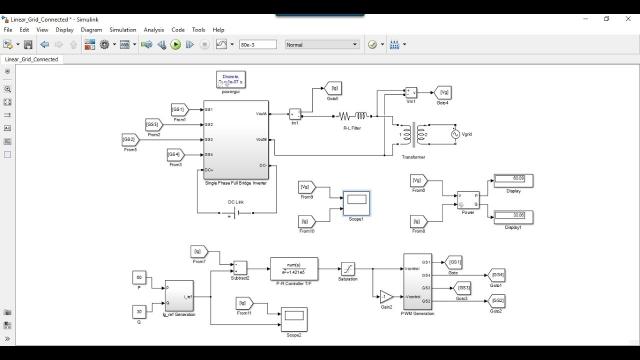640x360 pixels.
Task: Expand the Data Inspector dropdown arrow
Action: point(232,44)
